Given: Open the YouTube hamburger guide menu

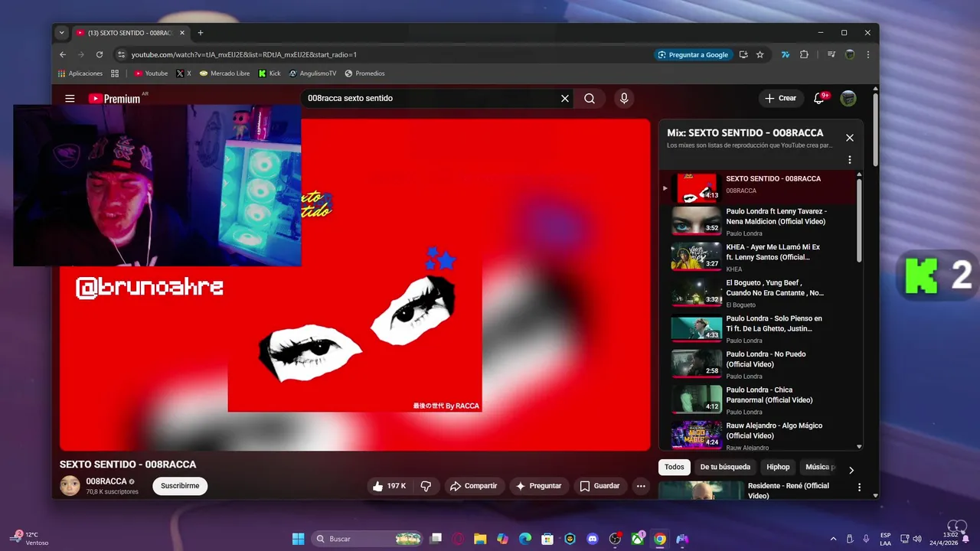Looking at the screenshot, I should [x=70, y=99].
